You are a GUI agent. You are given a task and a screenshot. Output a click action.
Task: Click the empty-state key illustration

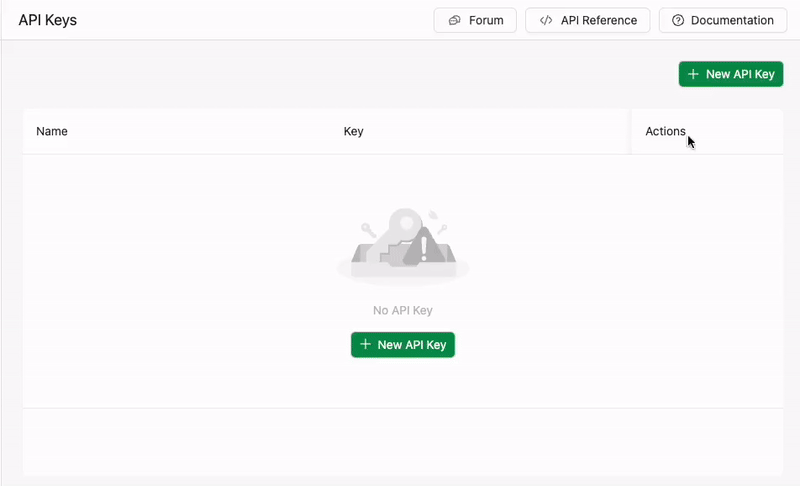tap(403, 246)
